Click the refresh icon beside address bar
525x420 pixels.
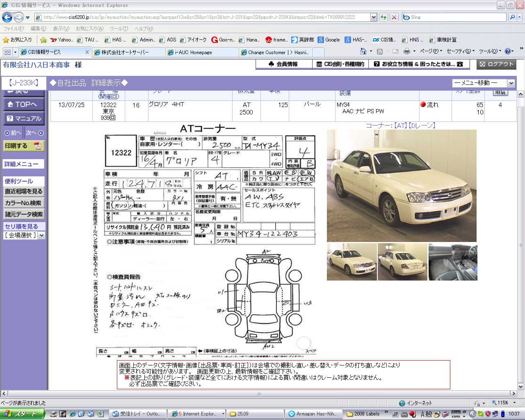383,17
